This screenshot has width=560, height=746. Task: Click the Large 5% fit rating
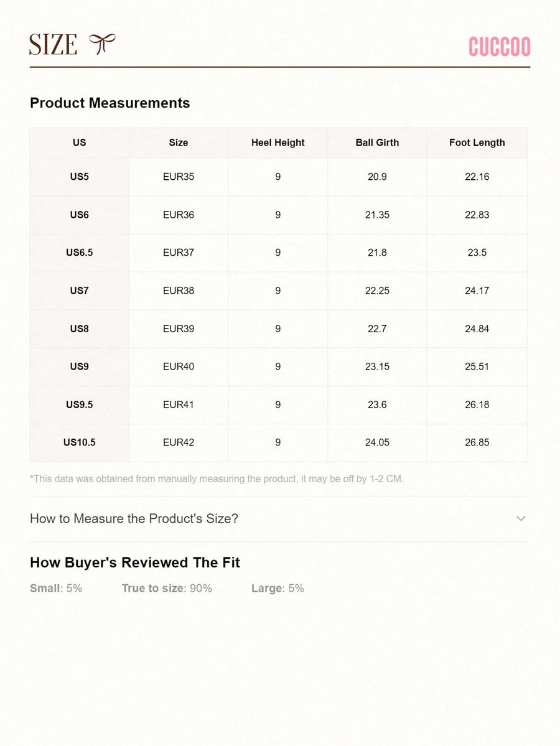click(x=278, y=588)
